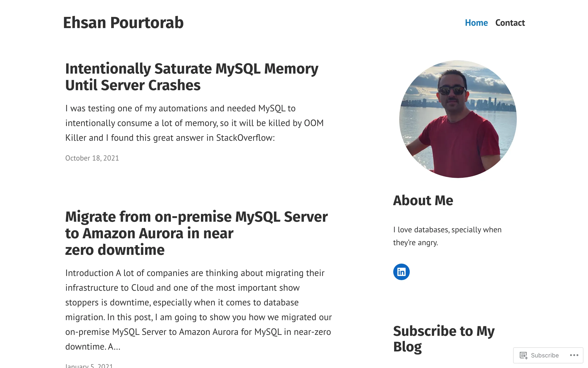Open post Intentionally Saturate MySQL Memory
The width and height of the screenshot is (588, 368).
[192, 77]
